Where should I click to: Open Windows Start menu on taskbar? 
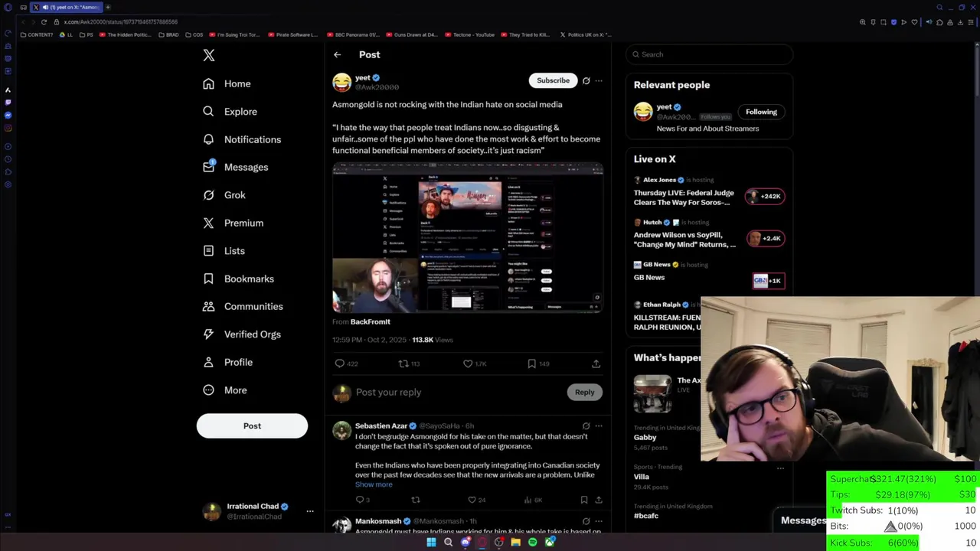[431, 543]
